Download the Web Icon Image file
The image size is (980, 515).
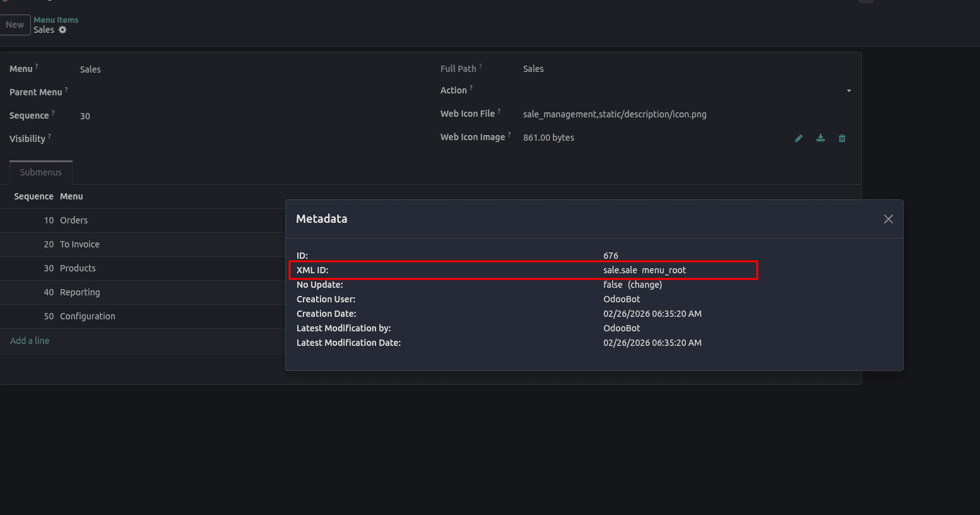(x=820, y=138)
